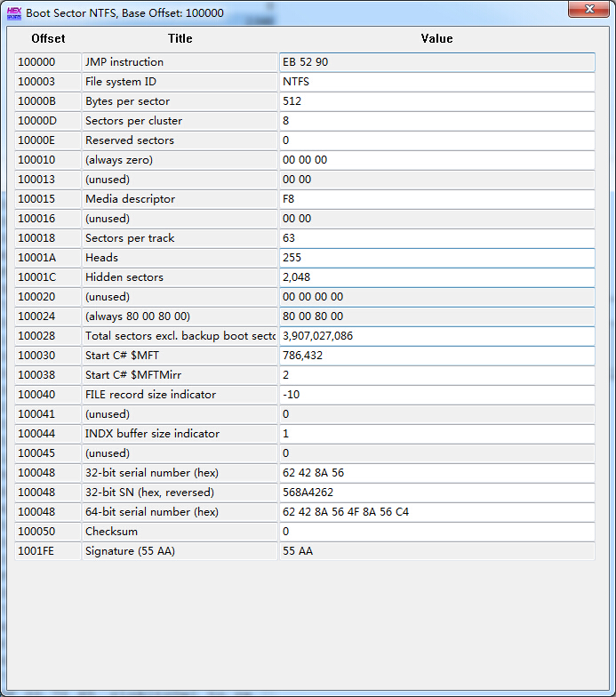
Task: Click the Value column header
Action: tap(436, 38)
